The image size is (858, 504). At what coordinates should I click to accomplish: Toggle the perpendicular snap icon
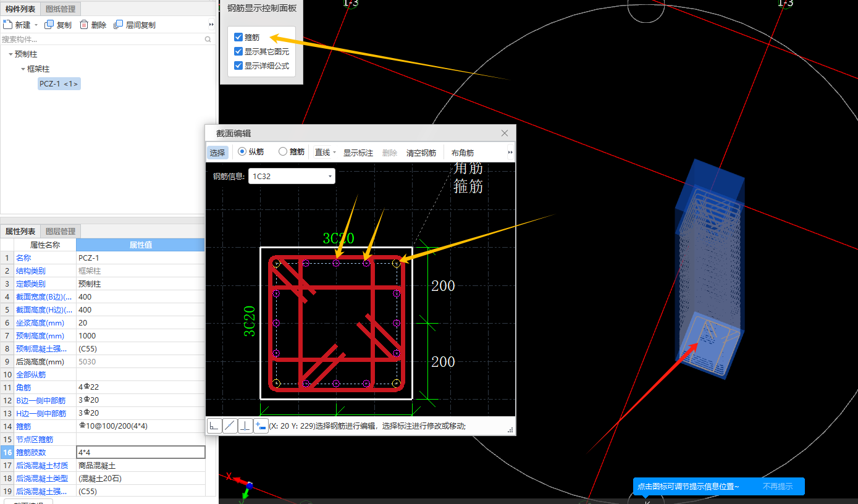point(245,426)
